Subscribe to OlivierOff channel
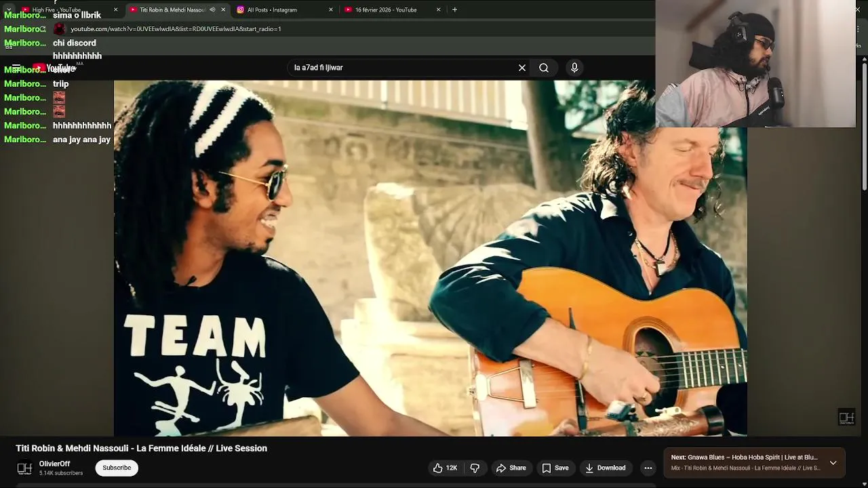Screen dimensions: 868x488 pyautogui.click(x=117, y=468)
